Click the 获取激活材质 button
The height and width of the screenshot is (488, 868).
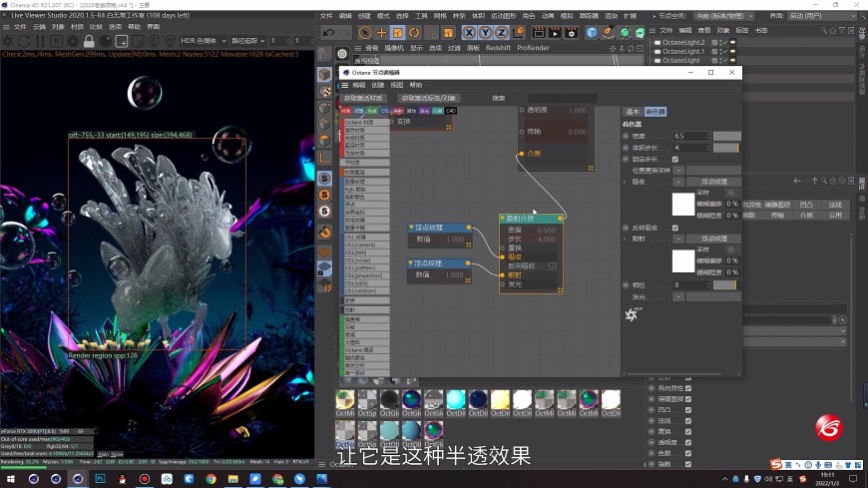pos(363,98)
